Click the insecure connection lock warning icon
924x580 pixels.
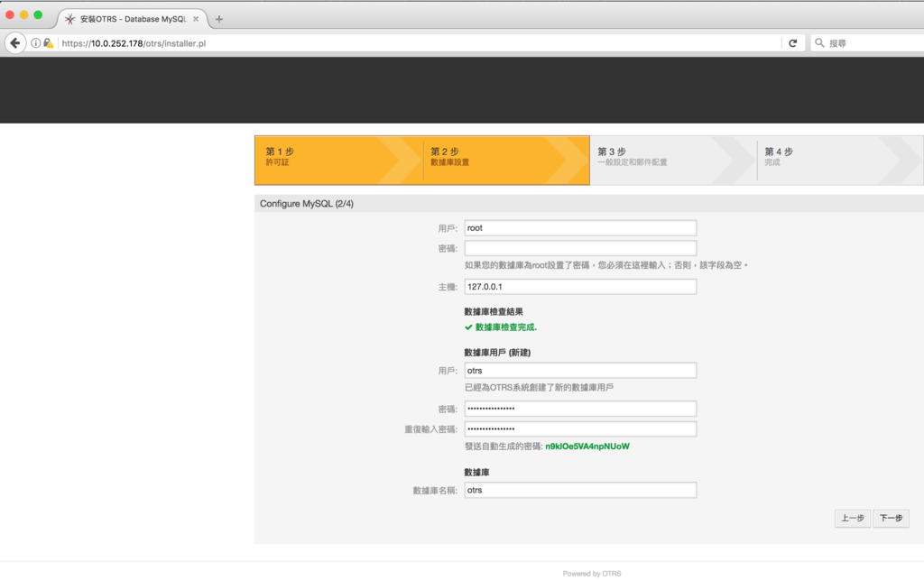[x=49, y=43]
